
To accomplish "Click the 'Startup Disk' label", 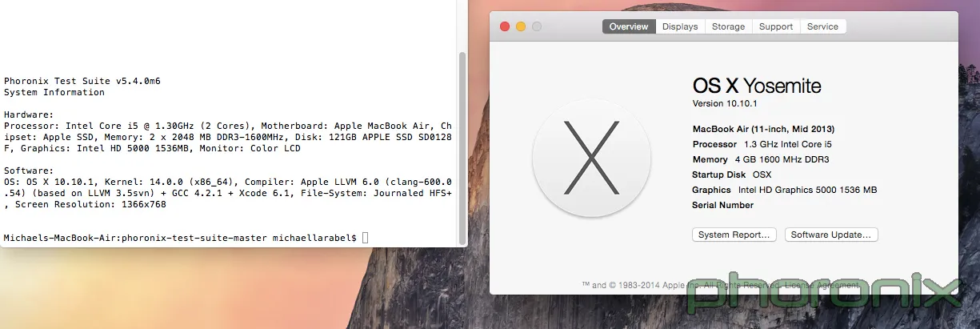I will pyautogui.click(x=718, y=175).
